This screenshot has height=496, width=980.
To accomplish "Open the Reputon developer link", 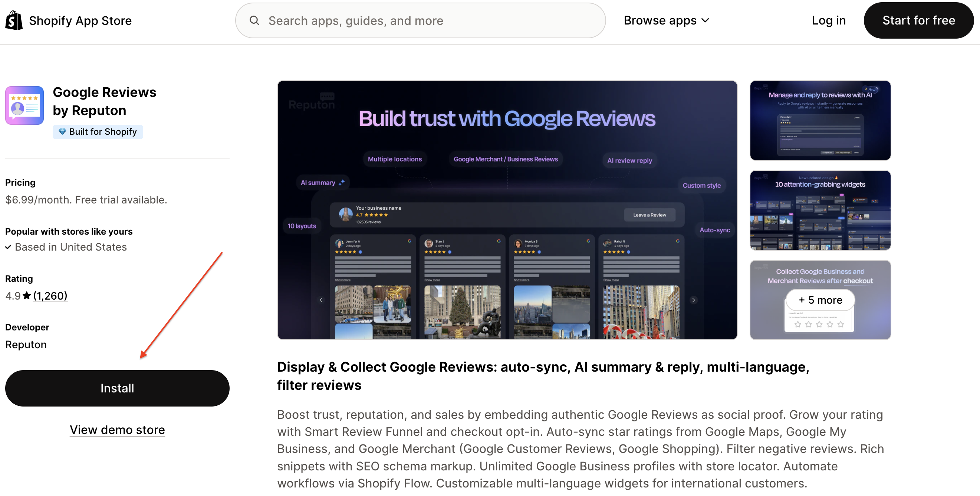I will tap(26, 344).
